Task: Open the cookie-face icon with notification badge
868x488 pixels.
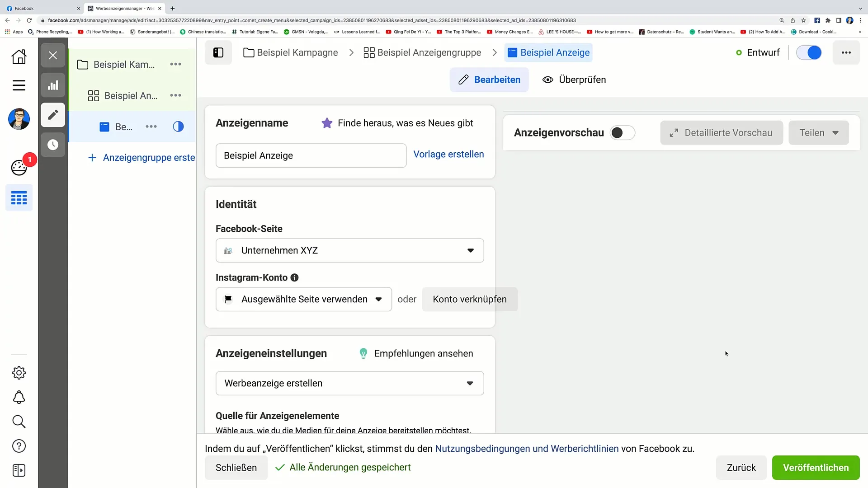Action: pos(19,167)
